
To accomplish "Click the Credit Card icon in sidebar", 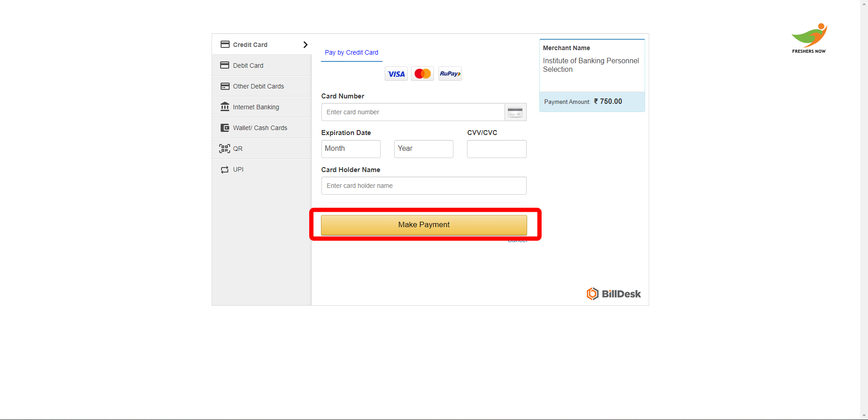I will point(225,44).
